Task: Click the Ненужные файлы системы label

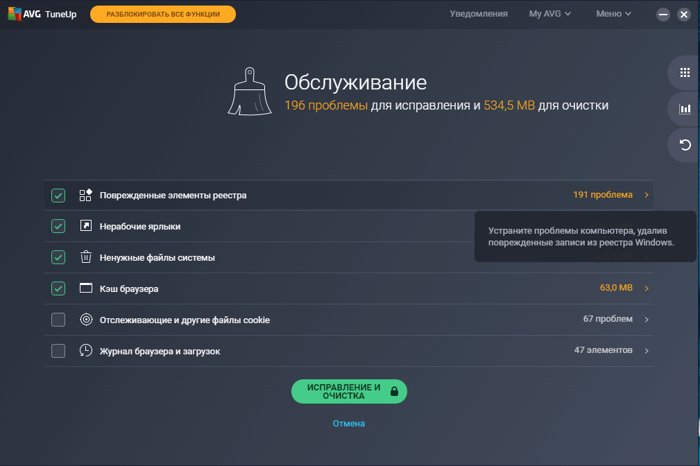Action: pos(157,258)
